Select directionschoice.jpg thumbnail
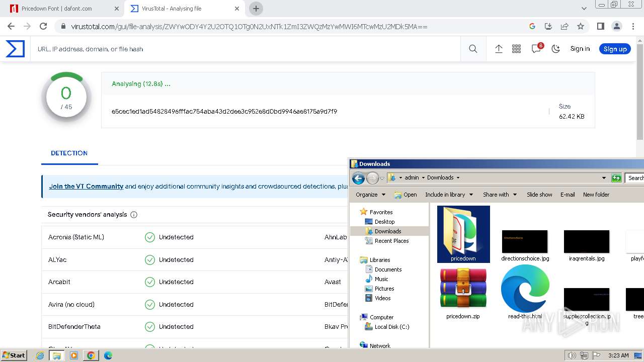 [525, 245]
